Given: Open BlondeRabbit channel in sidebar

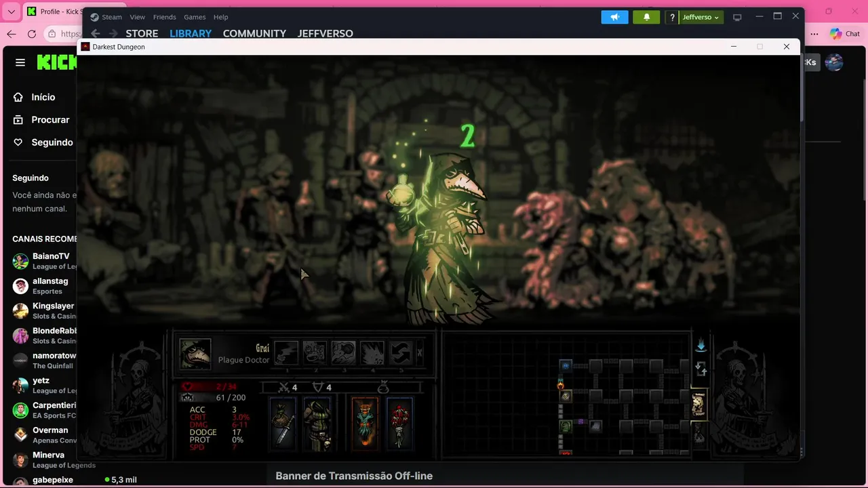Looking at the screenshot, I should (x=44, y=335).
